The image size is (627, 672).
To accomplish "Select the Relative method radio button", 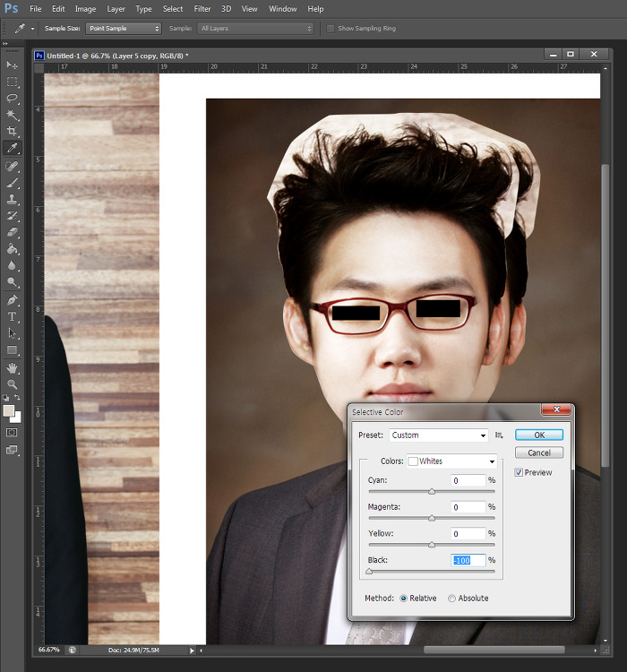I will [x=404, y=599].
